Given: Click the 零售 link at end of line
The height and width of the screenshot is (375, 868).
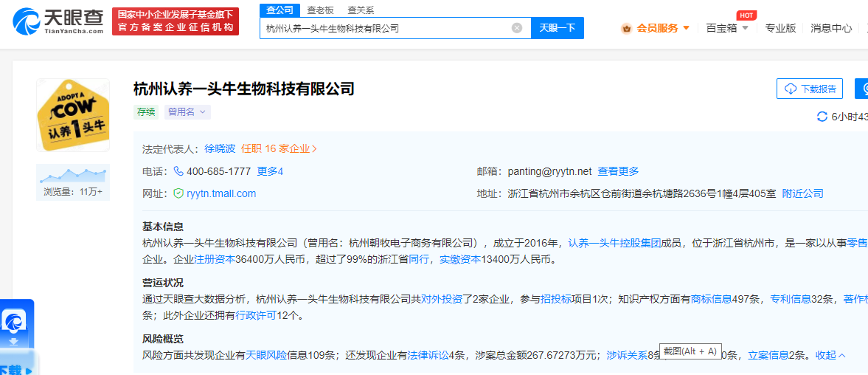Looking at the screenshot, I should pos(858,243).
